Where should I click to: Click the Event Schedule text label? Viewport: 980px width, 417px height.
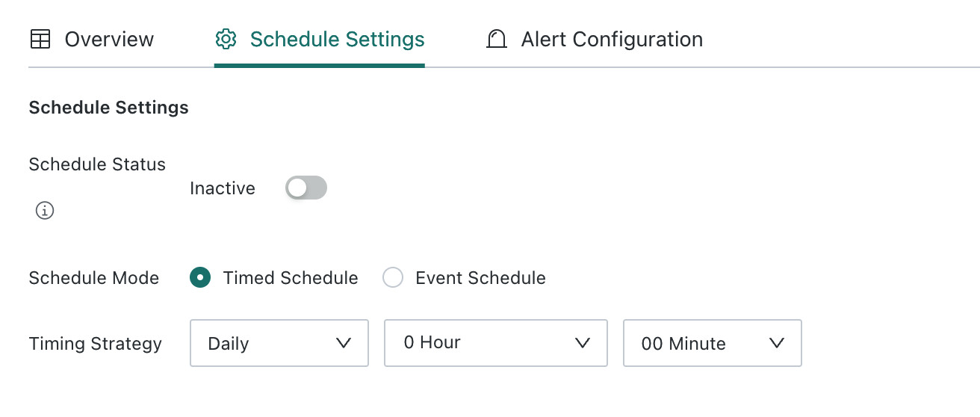(x=480, y=278)
